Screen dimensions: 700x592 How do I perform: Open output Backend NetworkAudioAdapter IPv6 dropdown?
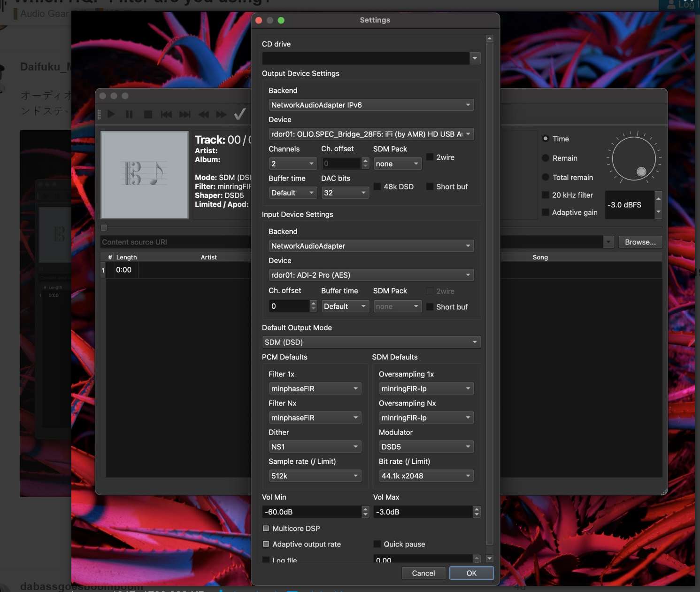pos(371,105)
